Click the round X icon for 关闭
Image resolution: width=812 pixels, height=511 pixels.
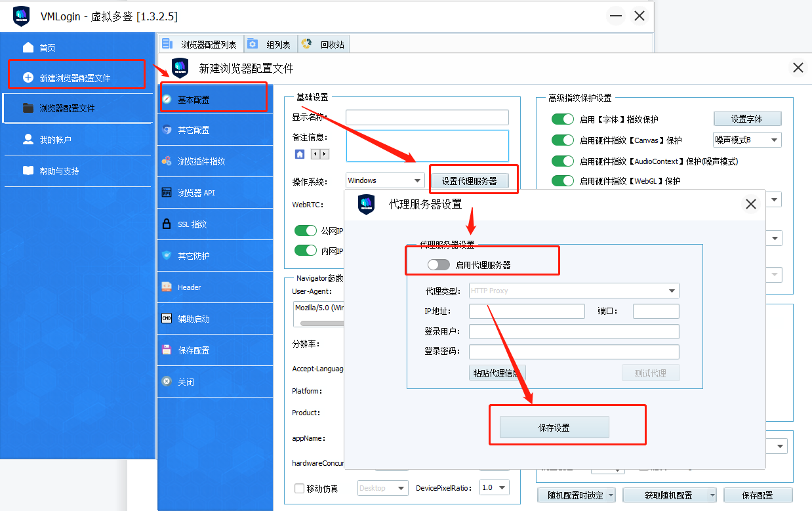point(167,382)
